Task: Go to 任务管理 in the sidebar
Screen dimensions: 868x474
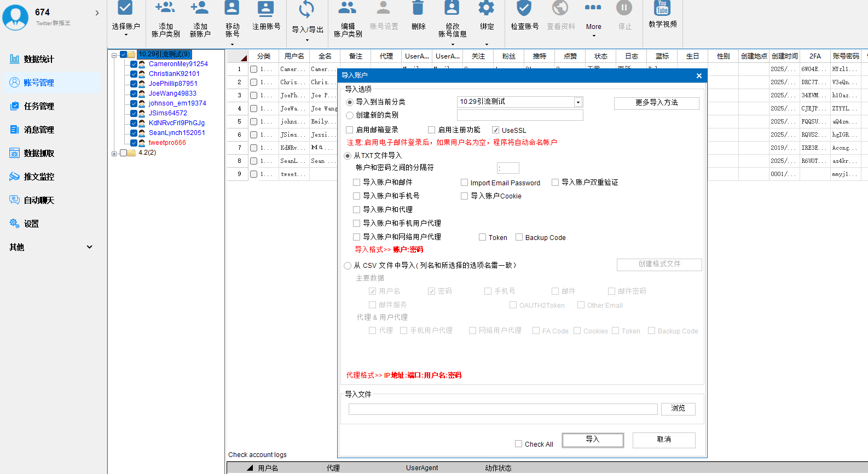Action: tap(39, 106)
